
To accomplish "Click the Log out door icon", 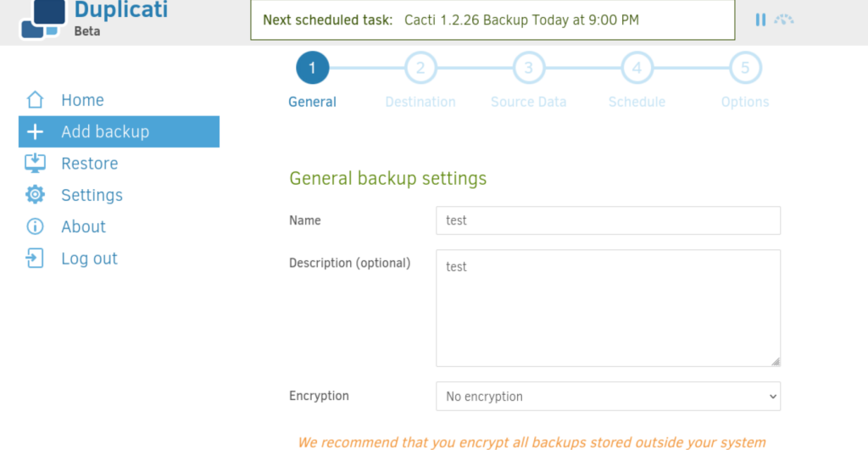I will coord(34,258).
